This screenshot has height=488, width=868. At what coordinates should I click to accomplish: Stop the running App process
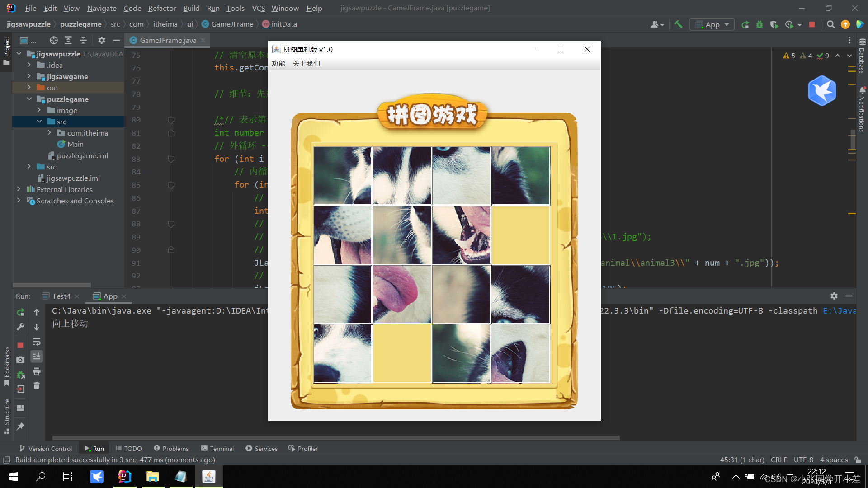(812, 24)
